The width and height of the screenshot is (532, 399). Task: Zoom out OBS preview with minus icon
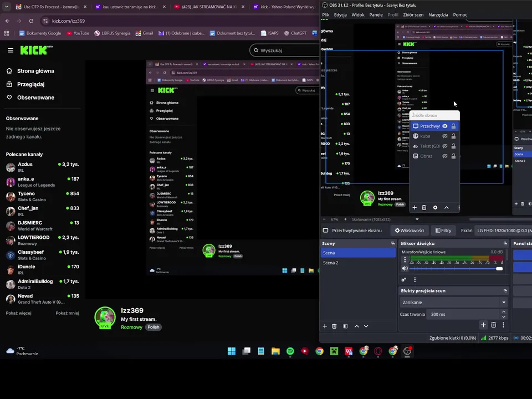(324, 219)
